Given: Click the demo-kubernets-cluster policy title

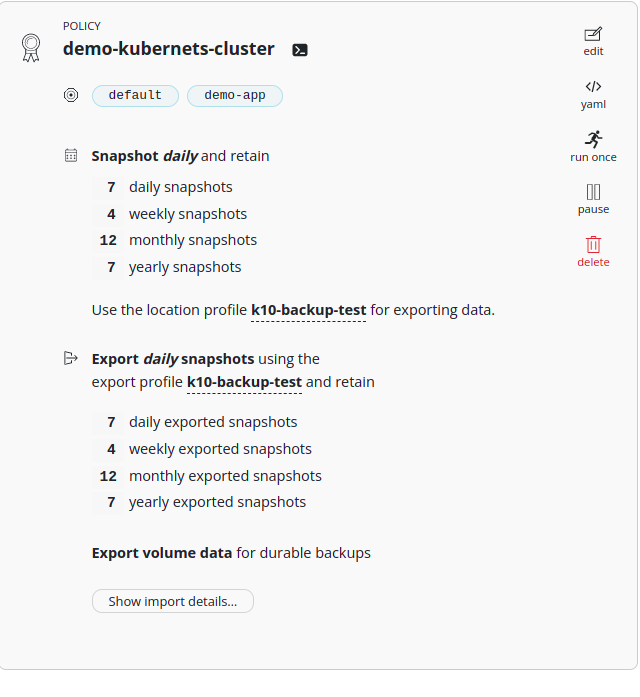Looking at the screenshot, I should click(168, 49).
